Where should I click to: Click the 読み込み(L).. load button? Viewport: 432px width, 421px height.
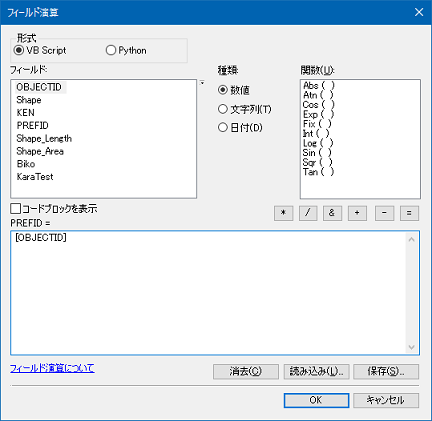[x=316, y=371]
